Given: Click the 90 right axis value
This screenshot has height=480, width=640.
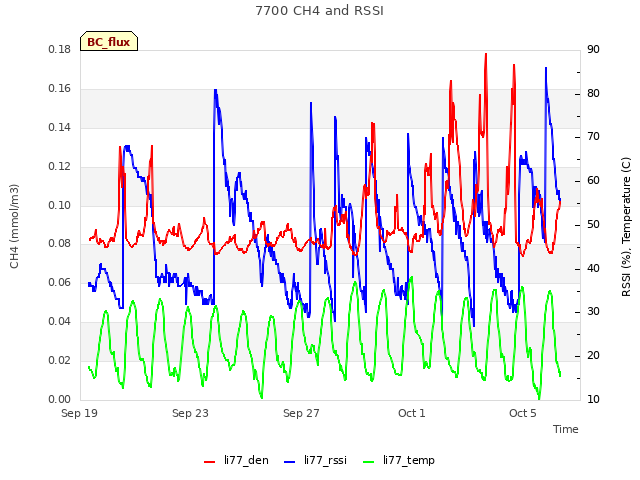Looking at the screenshot, I should pyautogui.click(x=593, y=49).
